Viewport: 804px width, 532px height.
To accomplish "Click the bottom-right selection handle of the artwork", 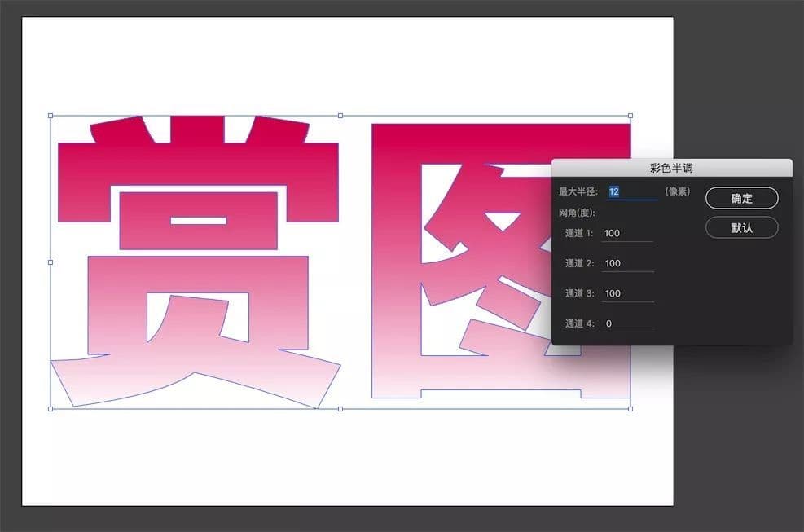I will click(631, 407).
